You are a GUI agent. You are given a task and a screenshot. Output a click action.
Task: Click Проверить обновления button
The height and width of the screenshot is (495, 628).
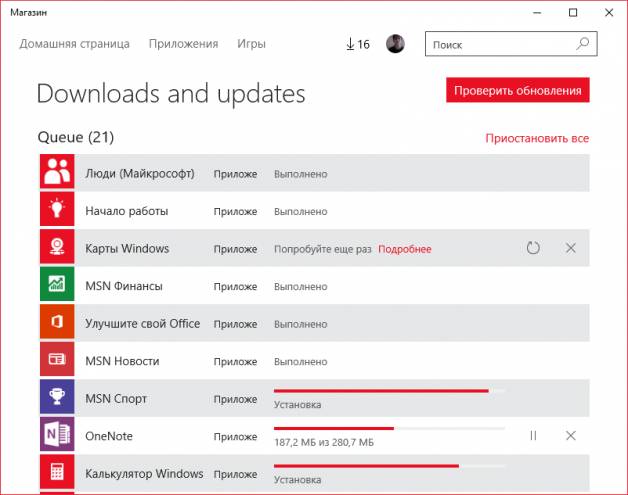(x=518, y=90)
